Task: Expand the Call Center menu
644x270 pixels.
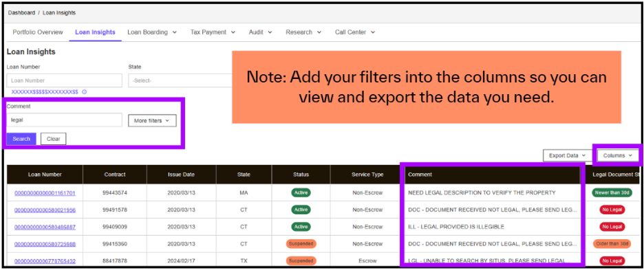Action: tap(355, 32)
